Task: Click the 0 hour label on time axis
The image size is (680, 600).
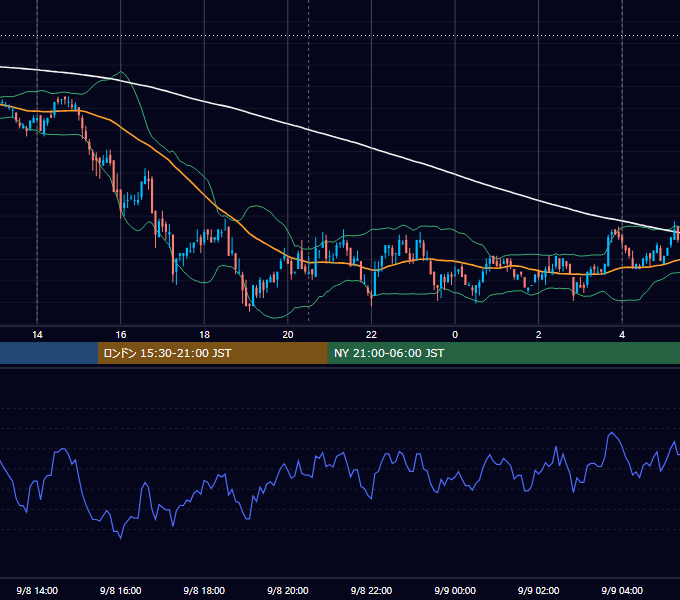Action: tap(455, 335)
